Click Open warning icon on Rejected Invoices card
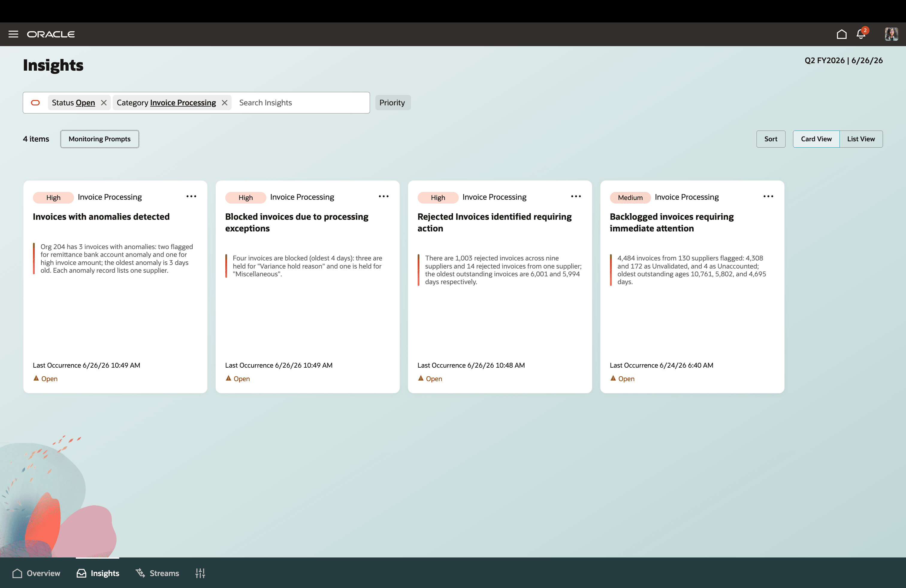Viewport: 906px width, 588px height. tap(421, 378)
